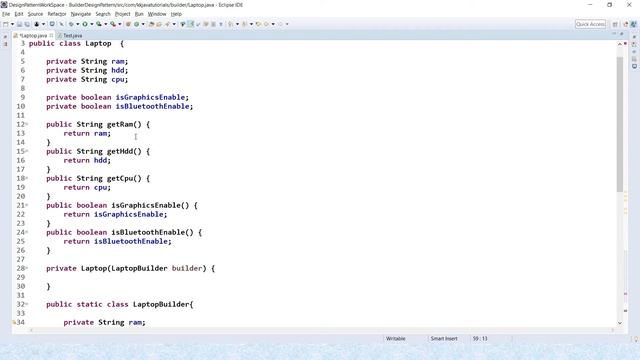Open the New Java Class dropdown arrow
Screen dimensions: 640x360
pos(143,24)
